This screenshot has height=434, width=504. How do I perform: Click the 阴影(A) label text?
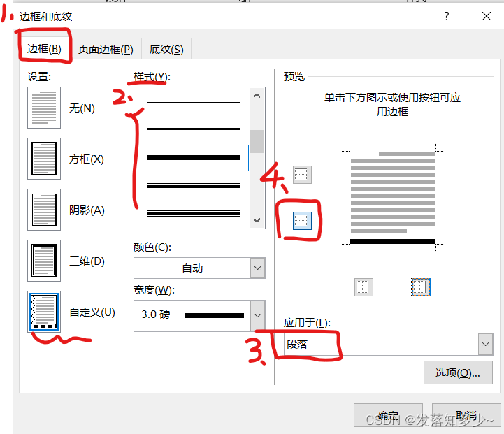tap(87, 210)
